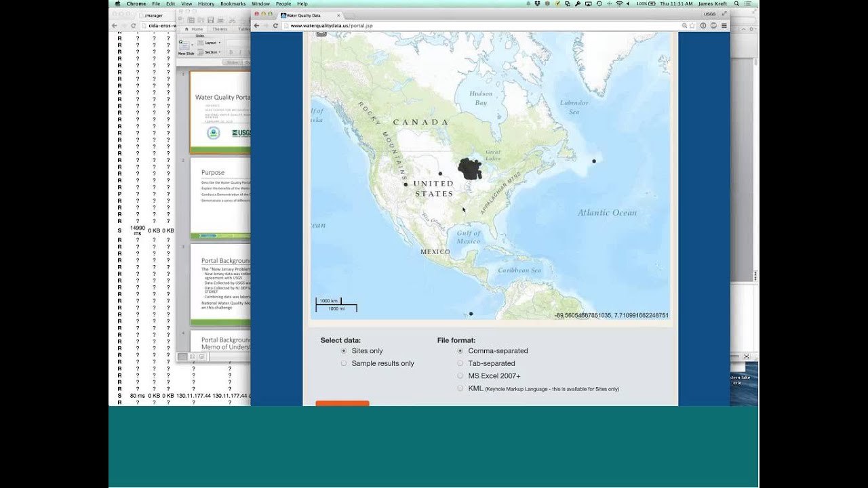The height and width of the screenshot is (488, 868).
Task: Click scissors cut icon in PowerPoint toolbar
Action: (x=232, y=20)
